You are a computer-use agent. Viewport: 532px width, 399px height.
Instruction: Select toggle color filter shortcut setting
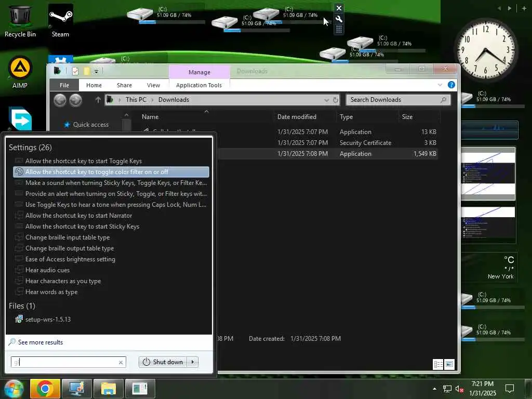point(111,172)
